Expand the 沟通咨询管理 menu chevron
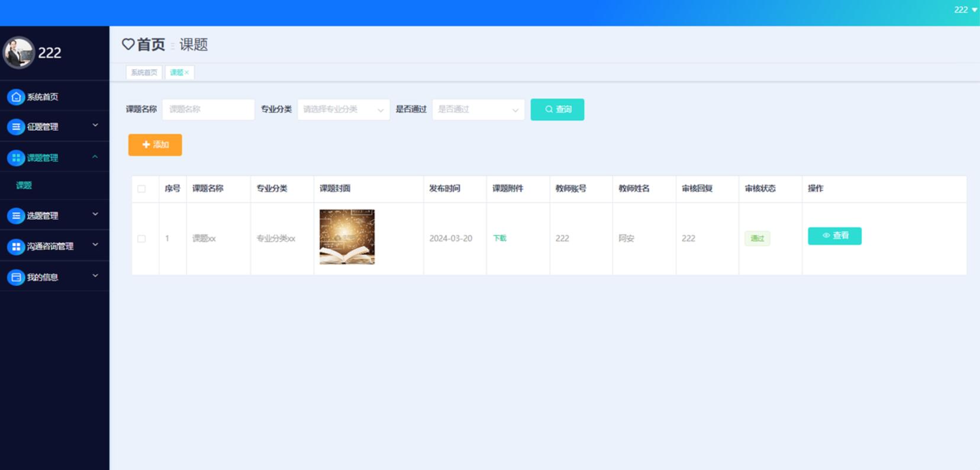980x470 pixels. tap(95, 244)
